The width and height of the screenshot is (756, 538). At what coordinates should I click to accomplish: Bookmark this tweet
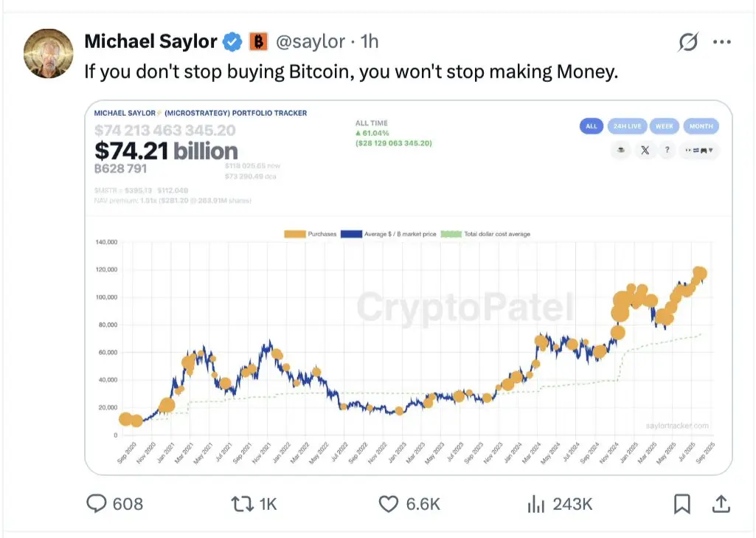[682, 504]
